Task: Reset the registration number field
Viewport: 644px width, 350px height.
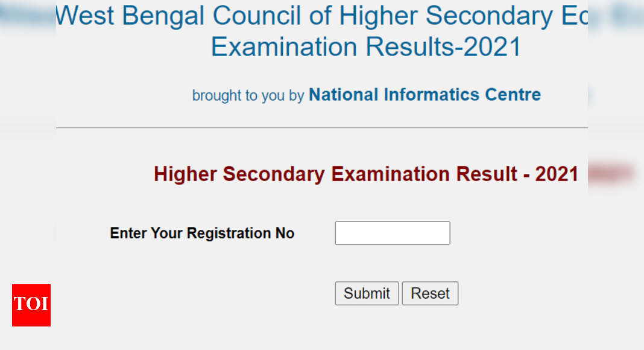Action: pos(430,293)
